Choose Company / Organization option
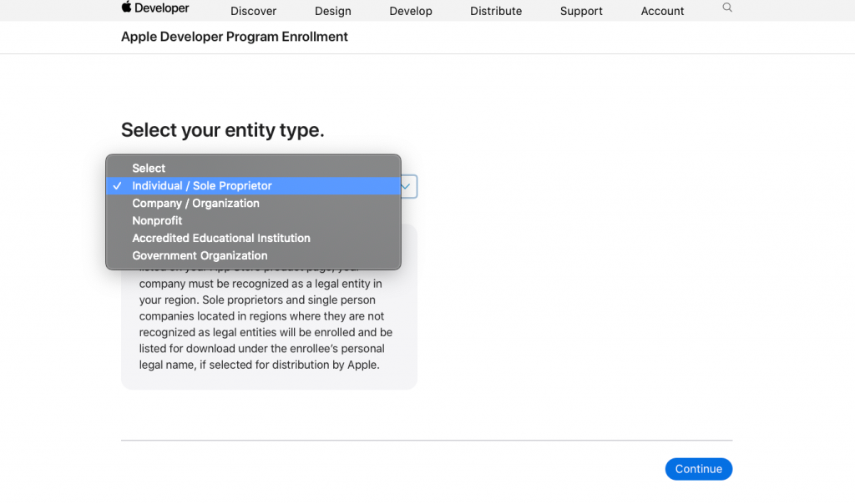This screenshot has height=504, width=855. pyautogui.click(x=254, y=204)
